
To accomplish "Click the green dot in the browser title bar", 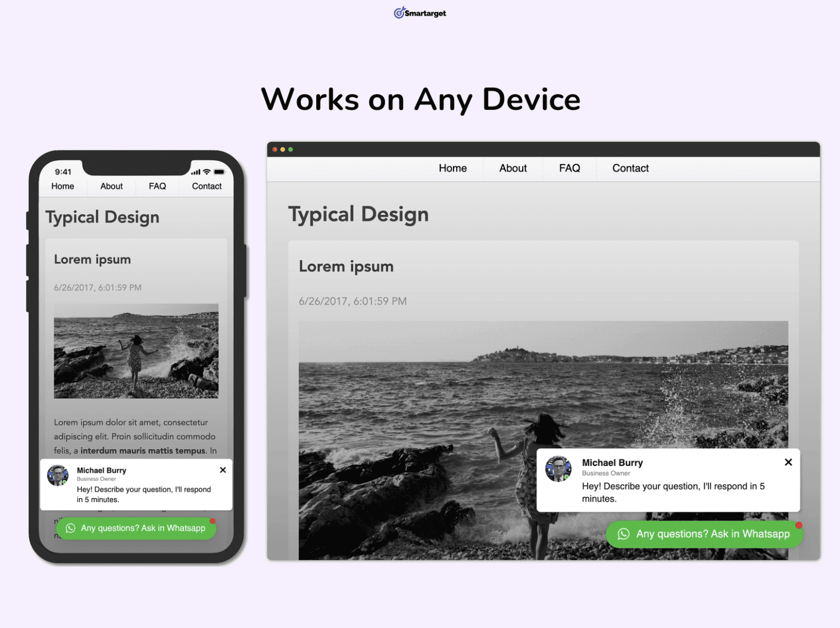I will (x=290, y=149).
